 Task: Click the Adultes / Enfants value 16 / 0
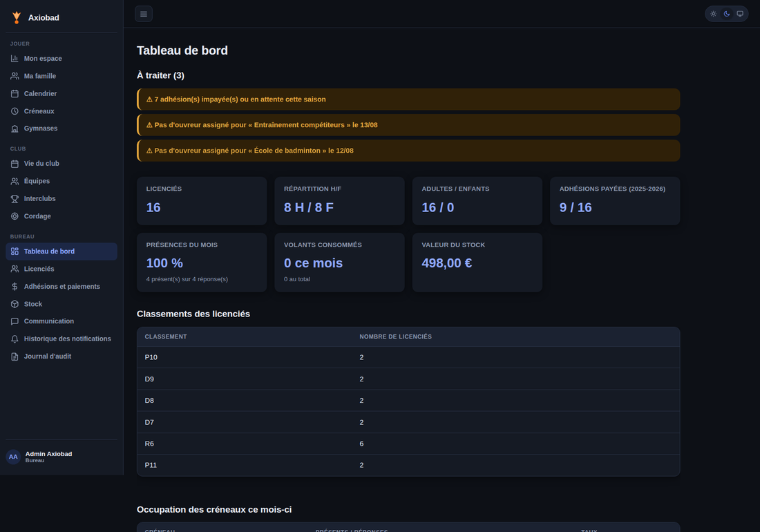pos(437,208)
